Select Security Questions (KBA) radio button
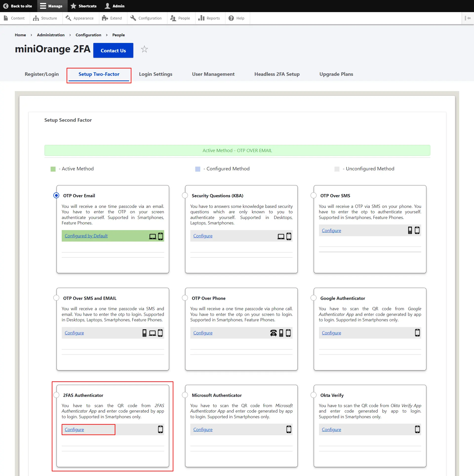The image size is (474, 476). [185, 195]
